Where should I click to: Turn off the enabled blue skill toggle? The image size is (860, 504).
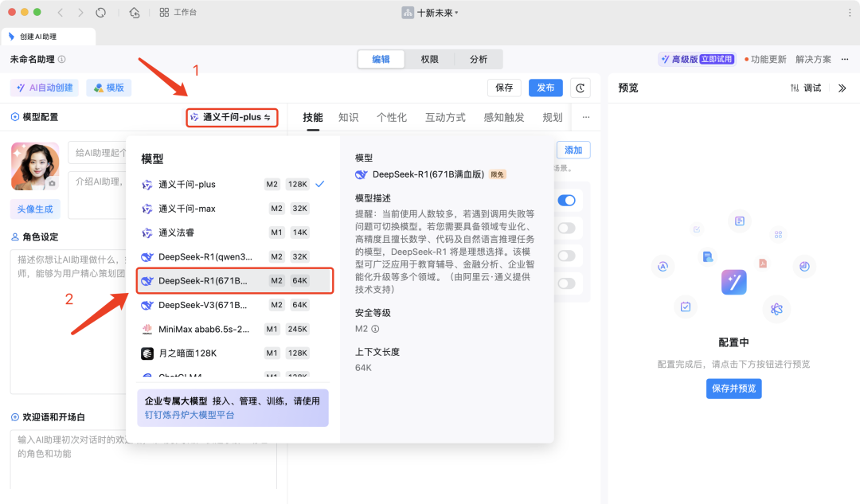point(567,201)
